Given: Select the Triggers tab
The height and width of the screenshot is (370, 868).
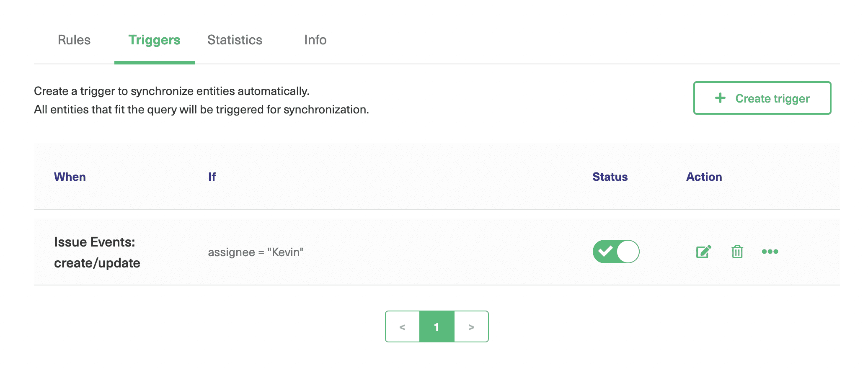Looking at the screenshot, I should (154, 40).
